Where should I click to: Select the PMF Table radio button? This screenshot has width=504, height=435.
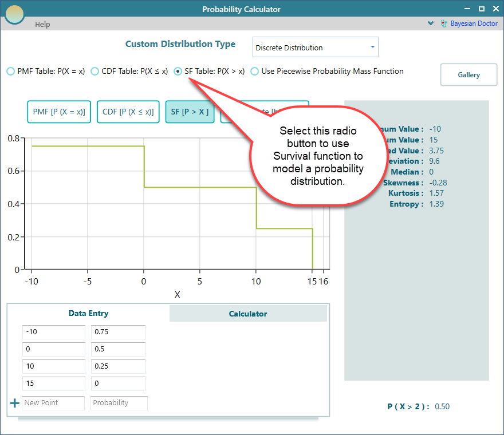[11, 72]
